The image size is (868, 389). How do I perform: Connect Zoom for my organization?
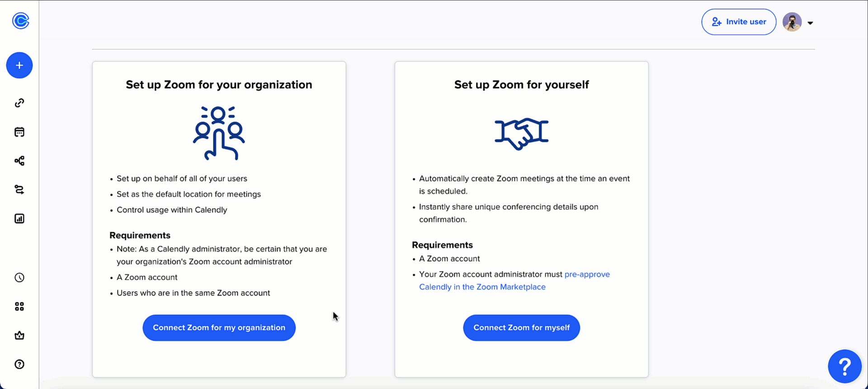click(x=219, y=328)
